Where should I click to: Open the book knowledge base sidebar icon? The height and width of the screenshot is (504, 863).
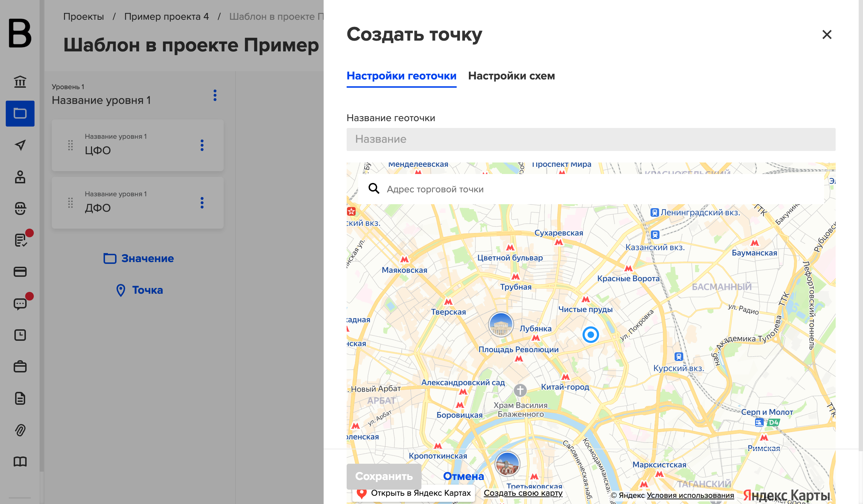click(20, 462)
